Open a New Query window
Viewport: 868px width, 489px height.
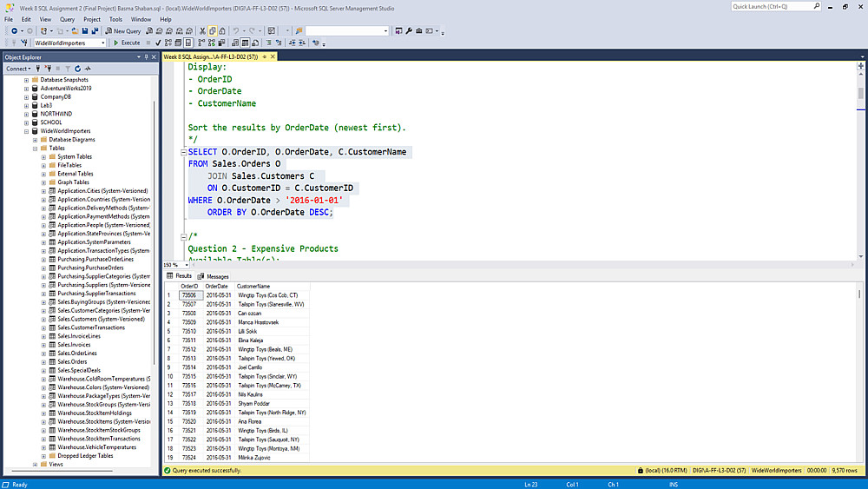(123, 31)
